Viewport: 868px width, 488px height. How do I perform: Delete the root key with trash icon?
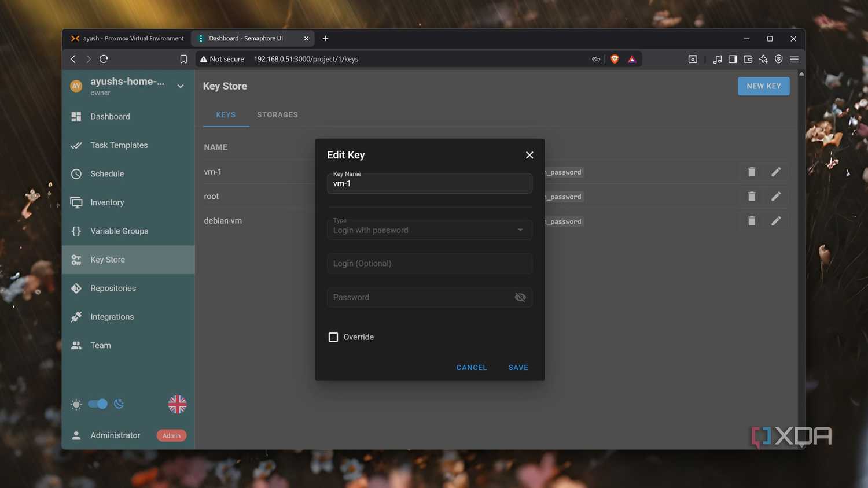click(x=752, y=197)
